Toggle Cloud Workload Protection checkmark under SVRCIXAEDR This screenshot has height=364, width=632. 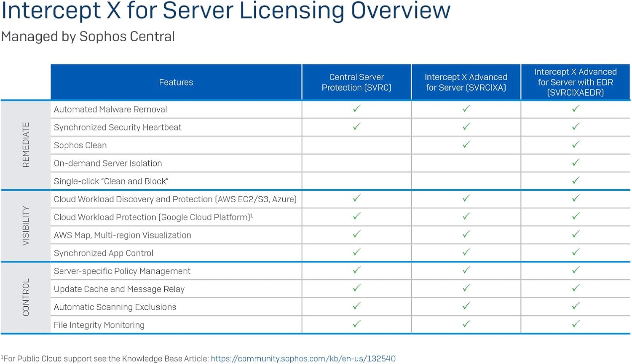tap(576, 216)
